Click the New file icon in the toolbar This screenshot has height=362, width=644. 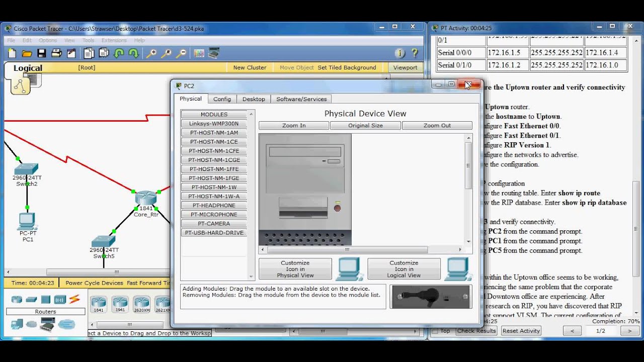click(12, 53)
